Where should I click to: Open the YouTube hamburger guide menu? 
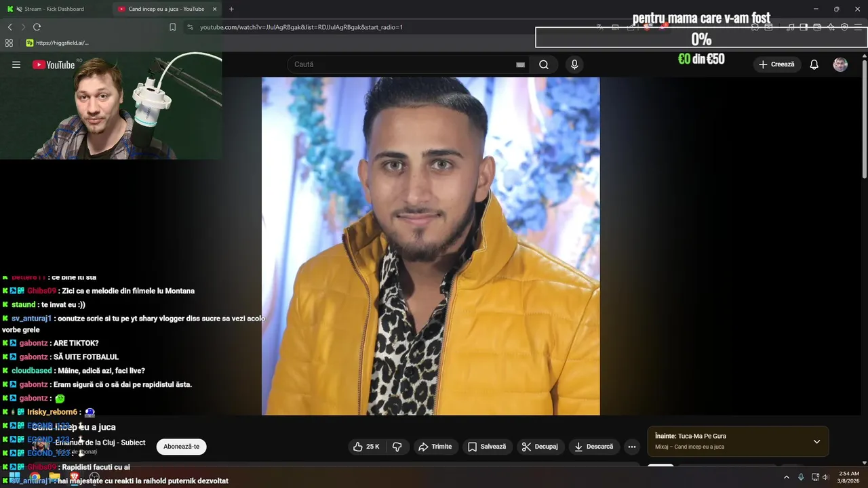pyautogui.click(x=16, y=64)
